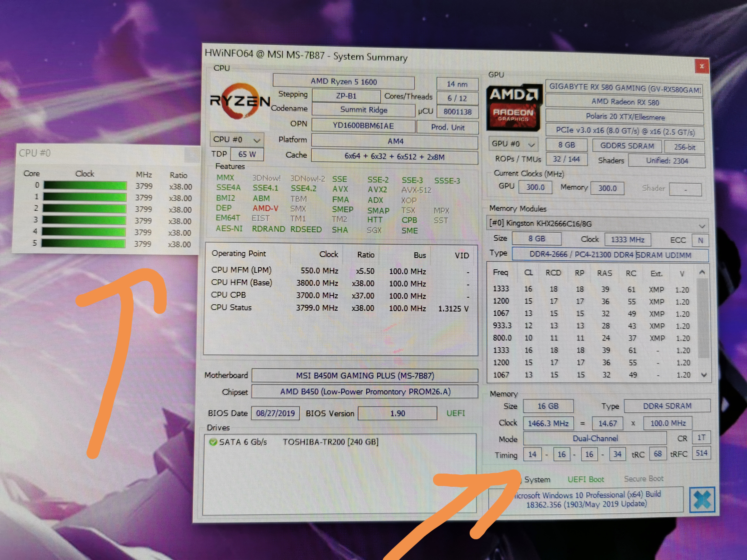Click the ZP-B1 stepping field
The image size is (747, 560).
click(346, 96)
